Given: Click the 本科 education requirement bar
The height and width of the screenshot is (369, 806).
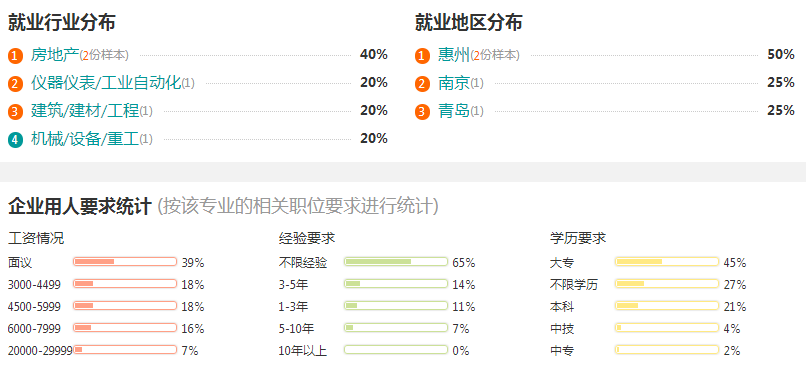Looking at the screenshot, I should click(x=667, y=305).
